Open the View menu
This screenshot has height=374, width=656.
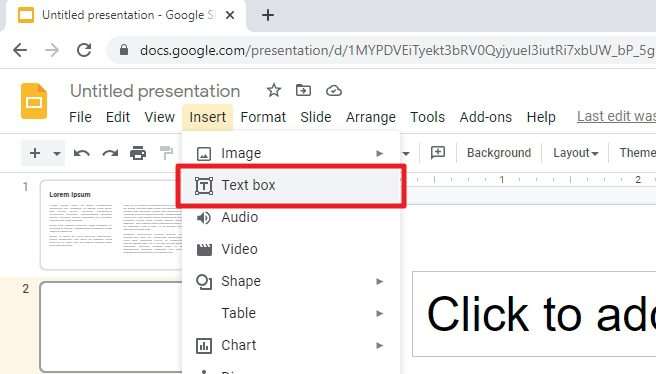pyautogui.click(x=159, y=117)
